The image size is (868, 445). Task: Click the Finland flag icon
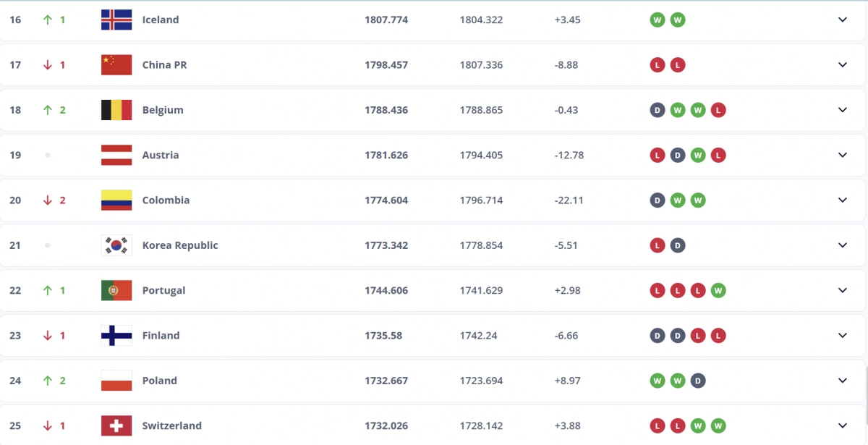pyautogui.click(x=116, y=336)
